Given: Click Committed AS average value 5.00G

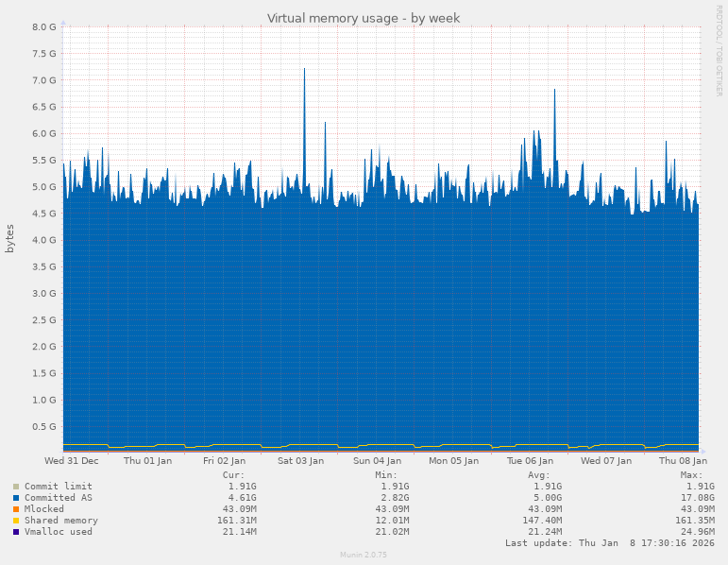Looking at the screenshot, I should coord(548,497).
